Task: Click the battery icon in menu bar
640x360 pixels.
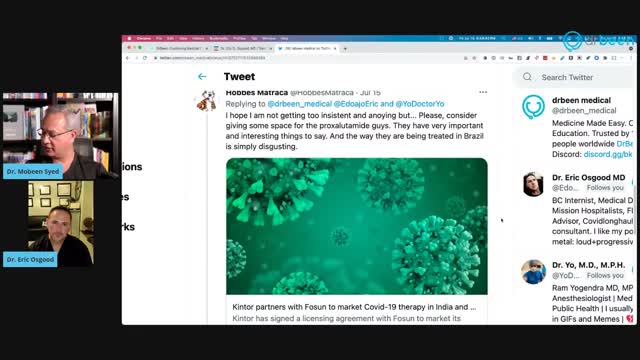Action: (549, 38)
